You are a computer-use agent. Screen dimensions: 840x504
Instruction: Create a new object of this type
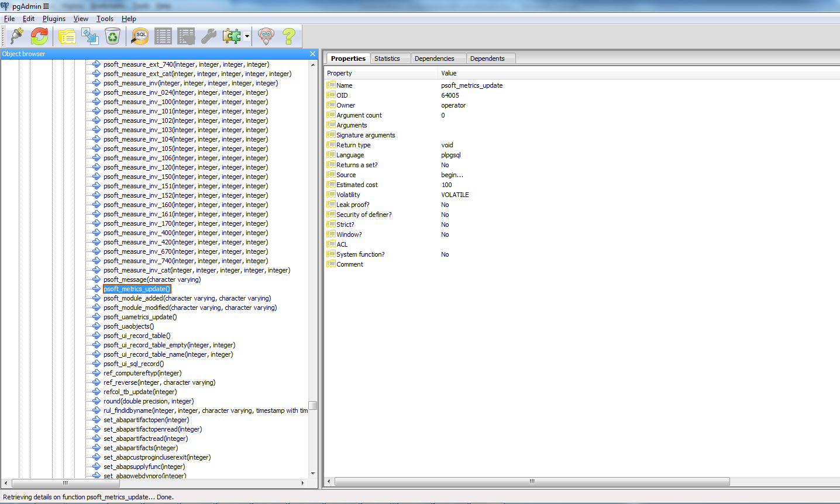coord(90,36)
